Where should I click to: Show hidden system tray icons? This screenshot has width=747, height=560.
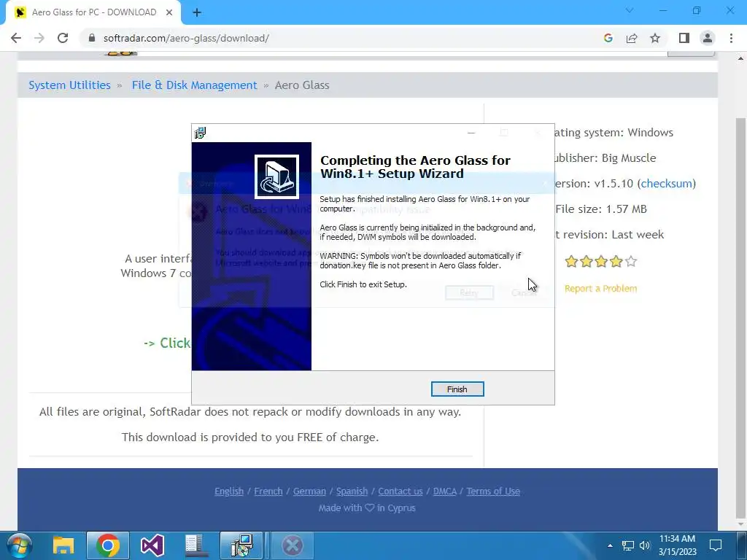pyautogui.click(x=610, y=545)
